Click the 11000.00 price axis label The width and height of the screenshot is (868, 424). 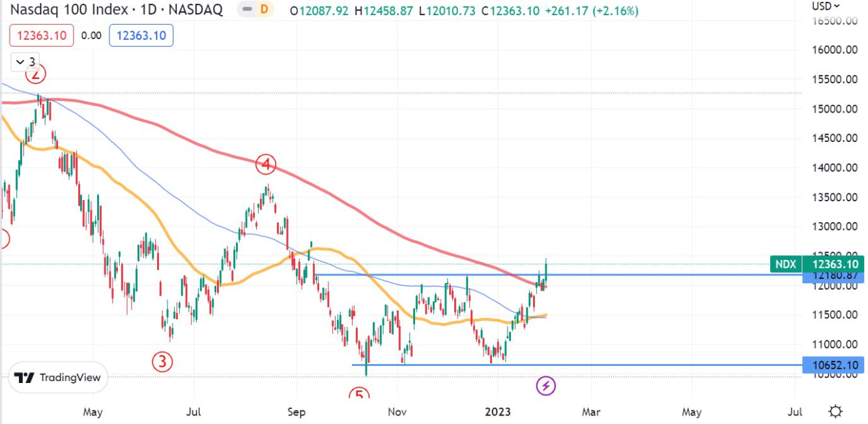833,345
